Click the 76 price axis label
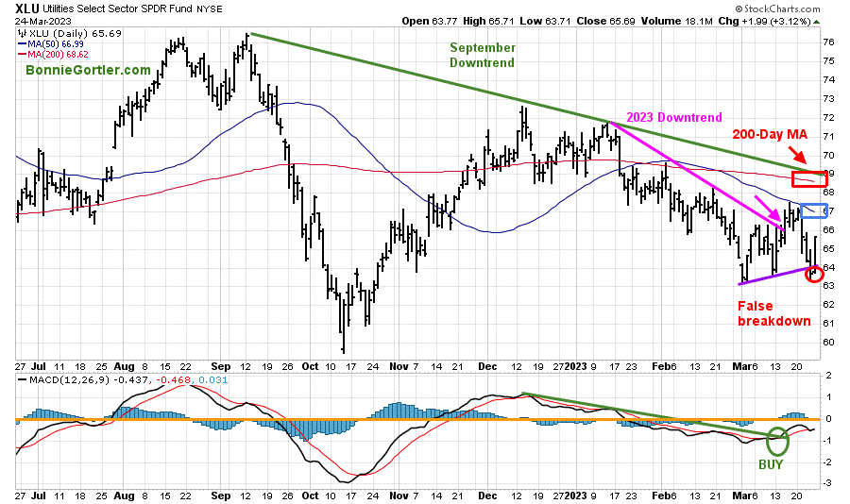 (x=828, y=42)
